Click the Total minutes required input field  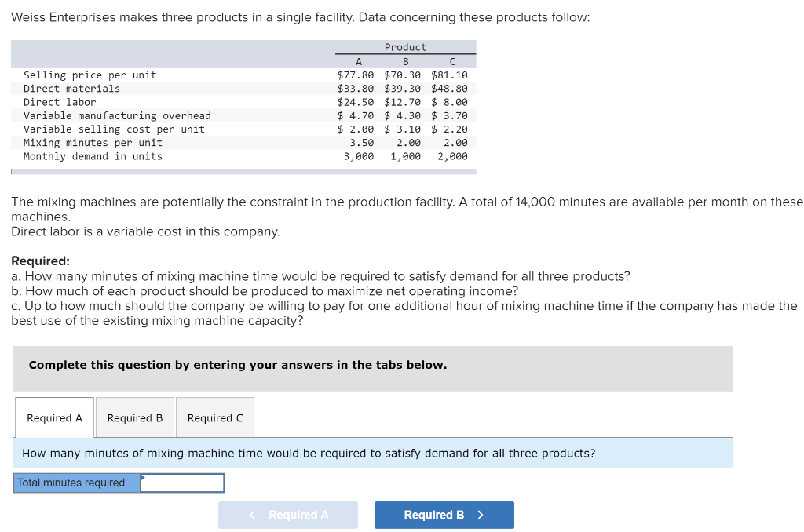[181, 483]
